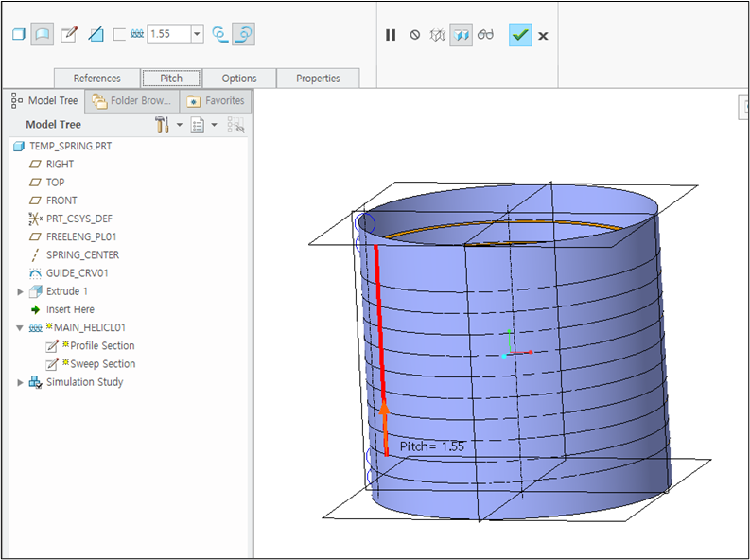The width and height of the screenshot is (750, 560).
Task: Pause the feature tool
Action: [391, 35]
